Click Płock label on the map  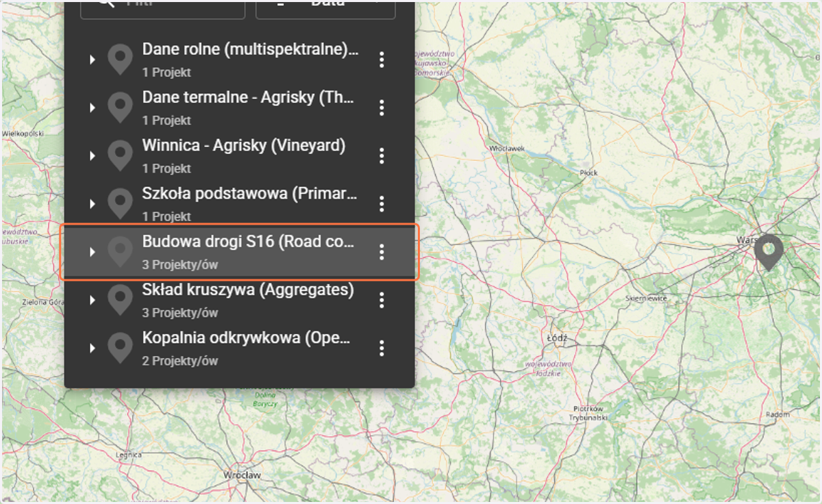pyautogui.click(x=588, y=173)
